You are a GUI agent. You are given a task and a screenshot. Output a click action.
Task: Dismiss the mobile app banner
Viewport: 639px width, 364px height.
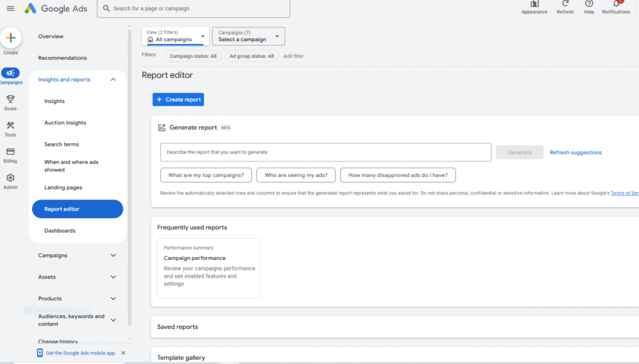123,353
